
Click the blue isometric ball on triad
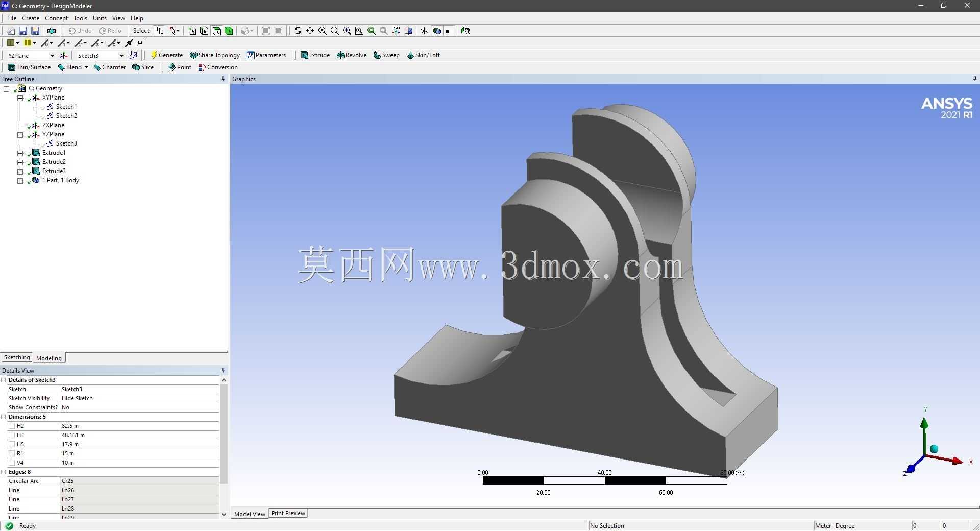coord(934,449)
